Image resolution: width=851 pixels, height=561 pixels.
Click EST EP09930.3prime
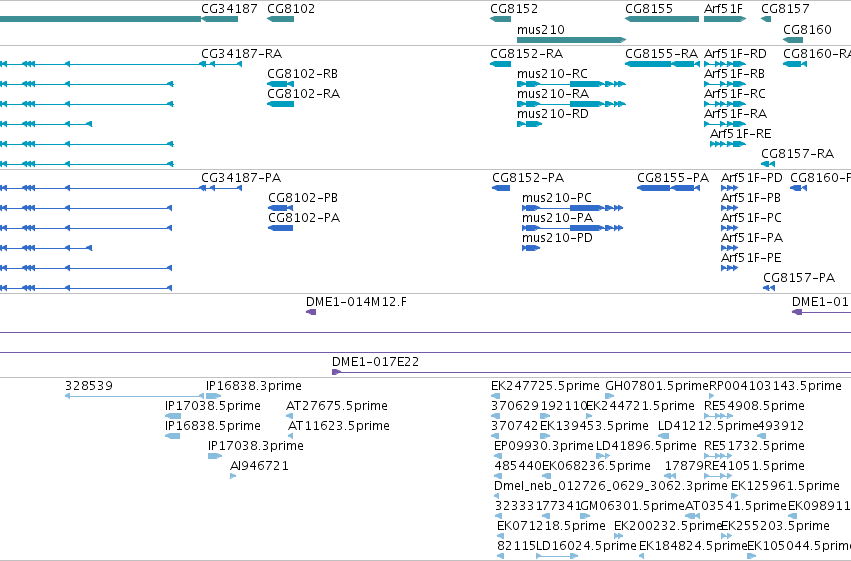(x=544, y=447)
